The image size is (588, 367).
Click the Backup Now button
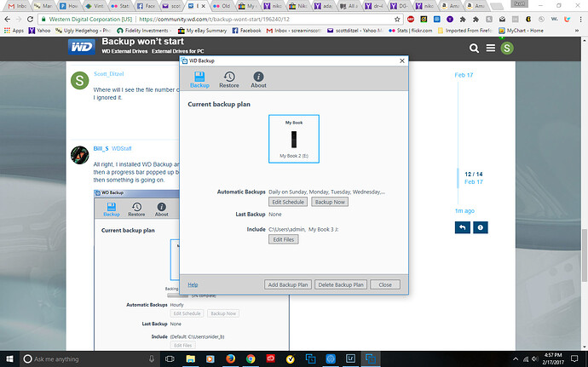pyautogui.click(x=330, y=202)
